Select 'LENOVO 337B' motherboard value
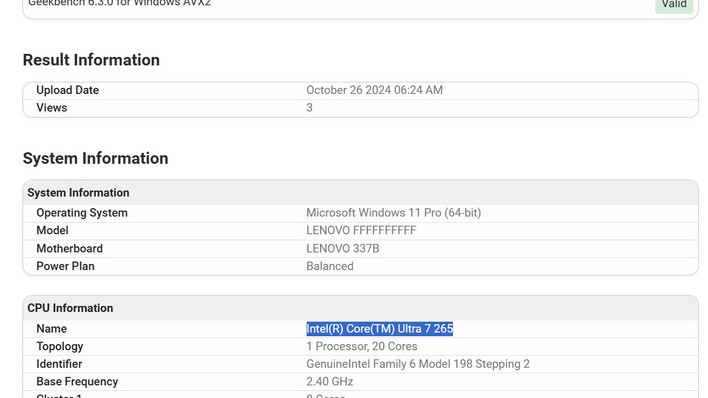The width and height of the screenshot is (708, 398). [343, 248]
